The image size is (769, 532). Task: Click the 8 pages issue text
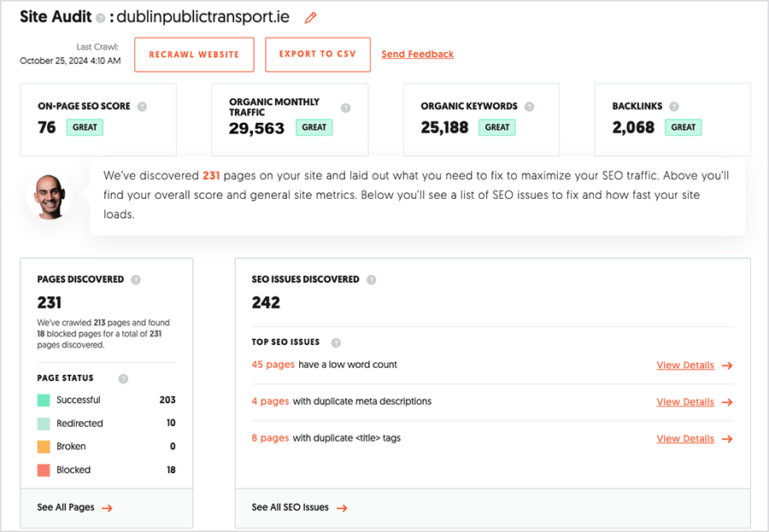270,438
